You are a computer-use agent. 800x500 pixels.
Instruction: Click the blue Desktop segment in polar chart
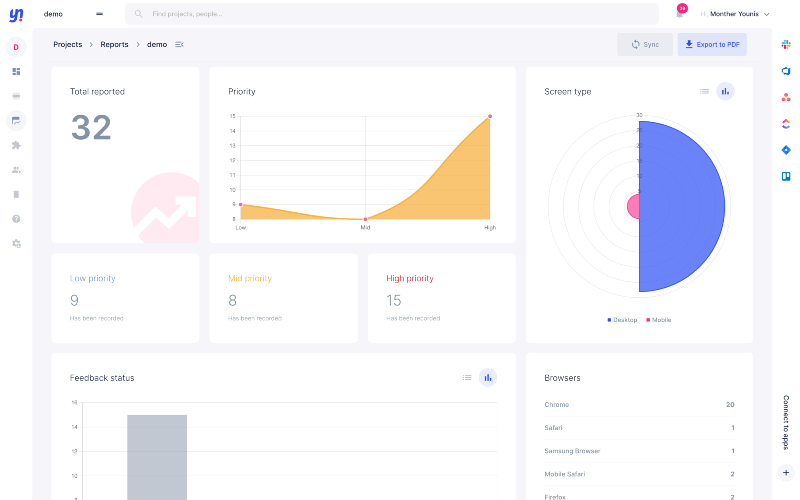(x=681, y=207)
